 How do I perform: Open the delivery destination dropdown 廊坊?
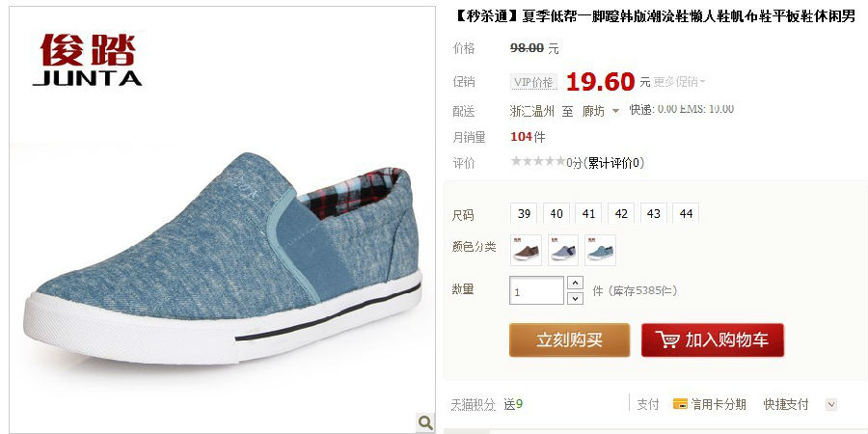pyautogui.click(x=600, y=111)
